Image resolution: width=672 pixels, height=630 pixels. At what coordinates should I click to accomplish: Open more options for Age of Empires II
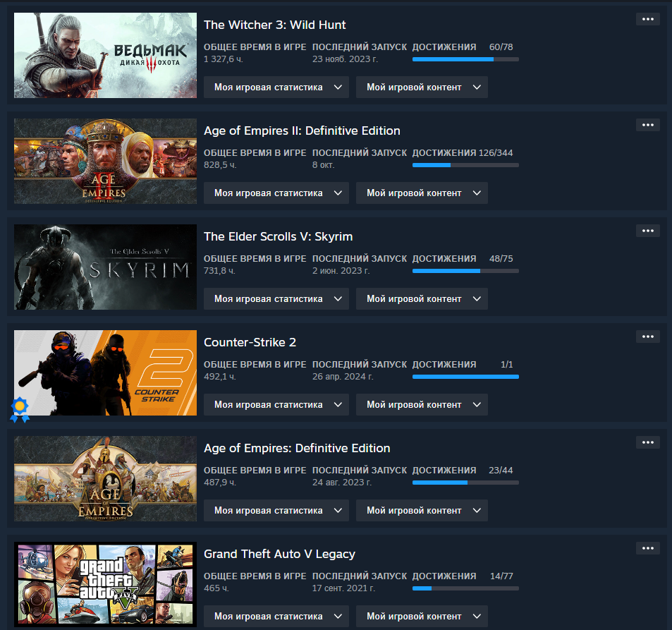pyautogui.click(x=647, y=126)
